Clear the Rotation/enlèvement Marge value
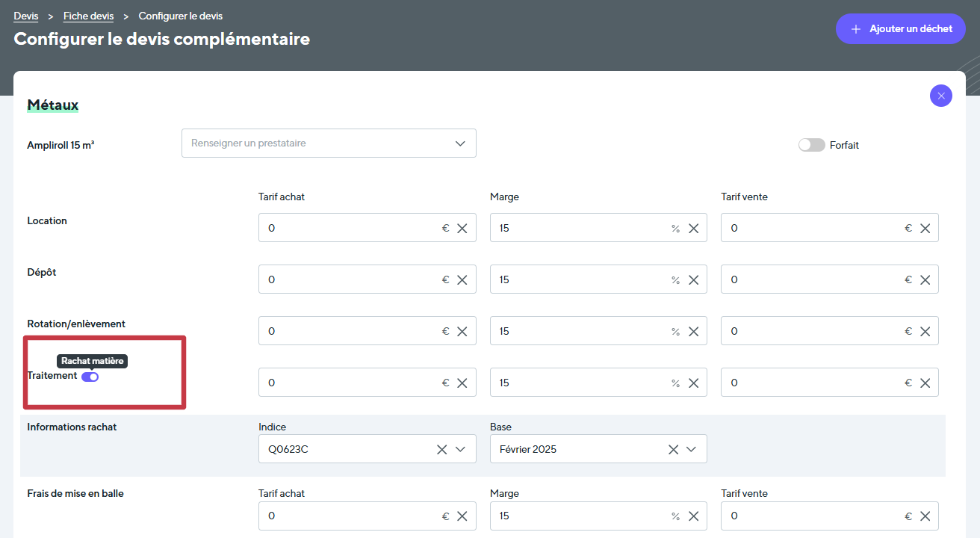Image resolution: width=980 pixels, height=538 pixels. (693, 332)
